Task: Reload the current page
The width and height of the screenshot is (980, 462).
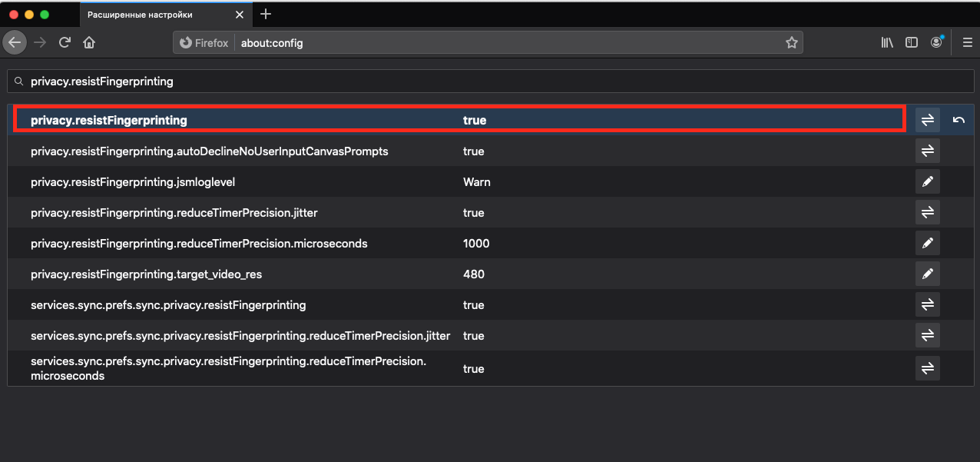Action: pos(65,43)
